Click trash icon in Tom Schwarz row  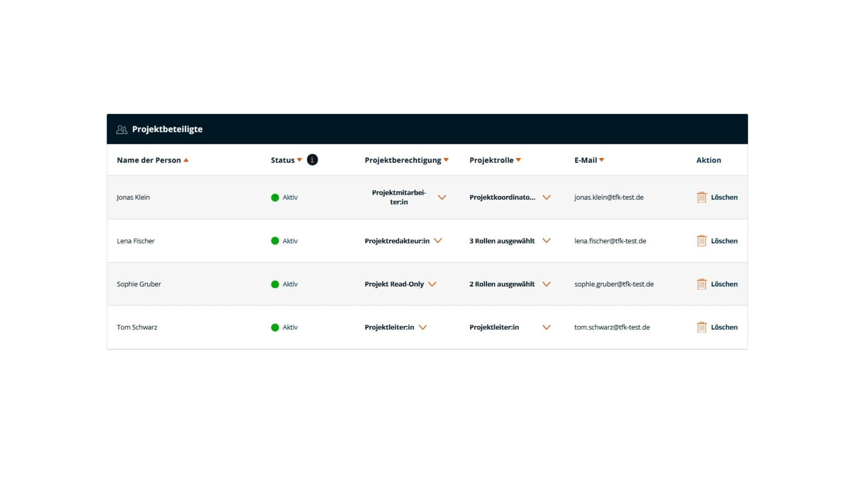tap(702, 327)
